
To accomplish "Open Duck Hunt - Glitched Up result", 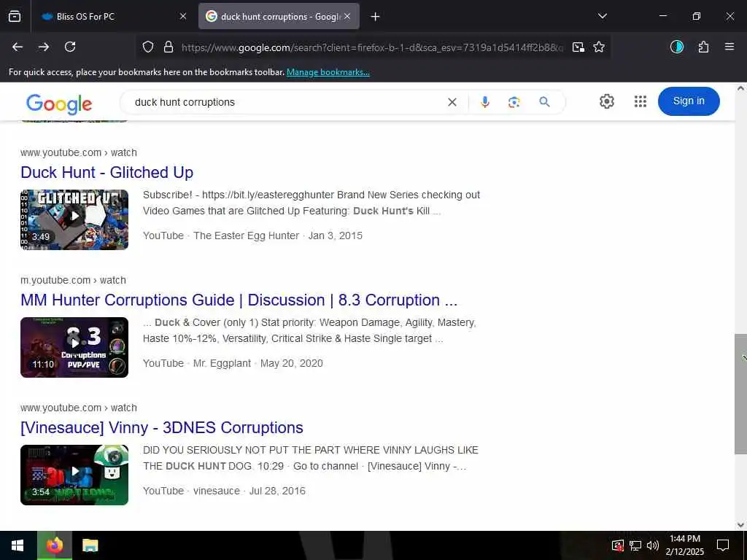I will click(x=107, y=172).
